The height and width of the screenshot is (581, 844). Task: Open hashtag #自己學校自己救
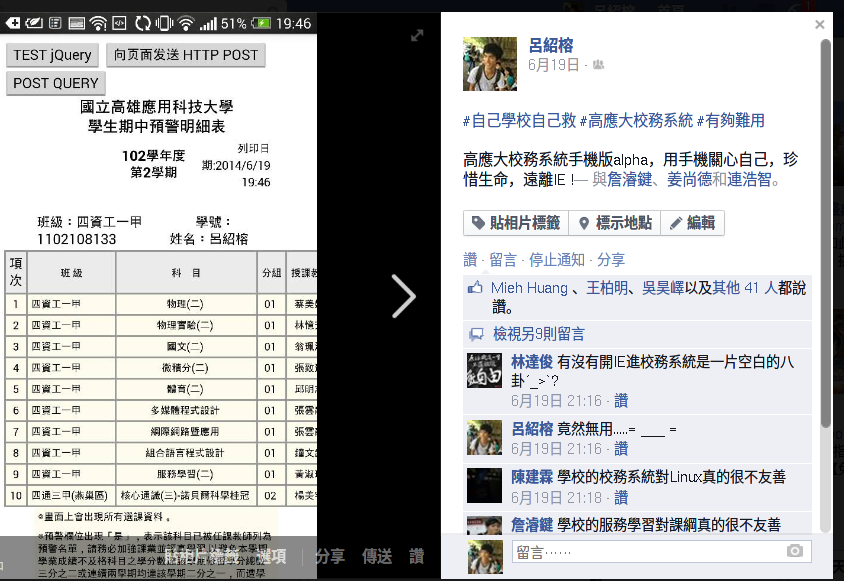519,121
